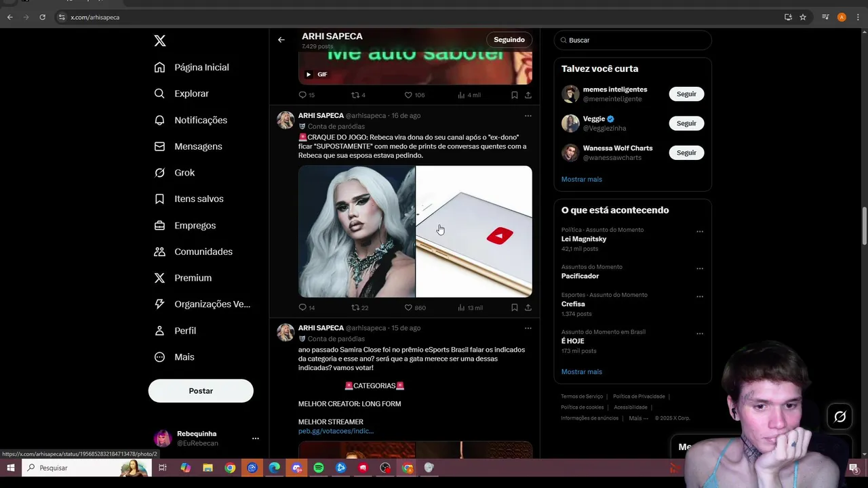Open more options on the 15 de ago post
The width and height of the screenshot is (868, 488).
coord(528,328)
